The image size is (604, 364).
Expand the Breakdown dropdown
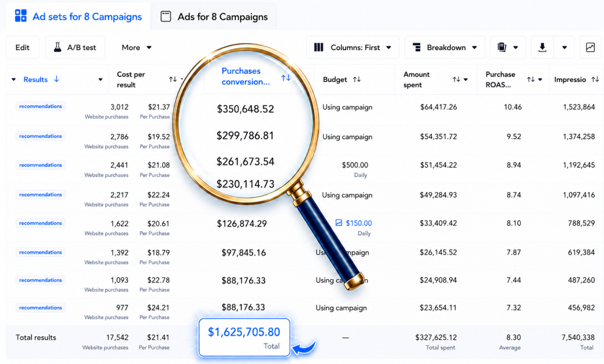[445, 47]
